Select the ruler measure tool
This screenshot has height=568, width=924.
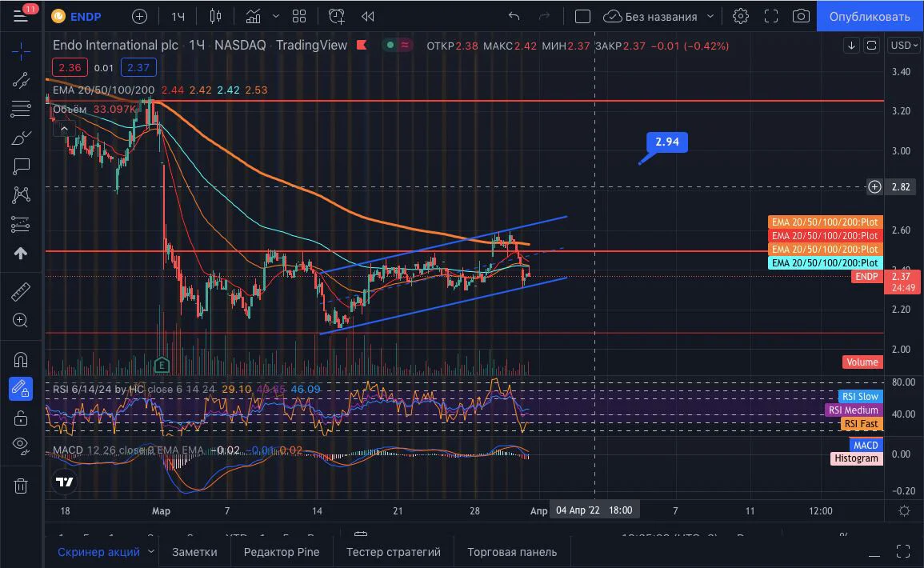point(21,292)
